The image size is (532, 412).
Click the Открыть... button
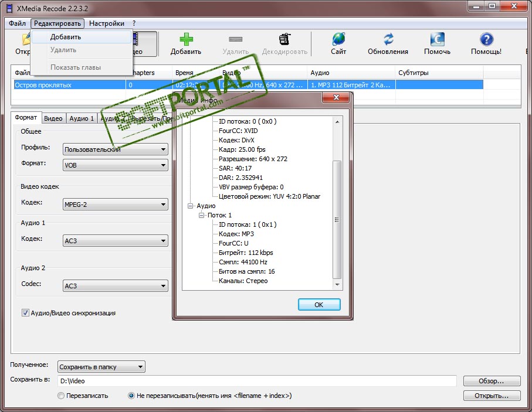(x=492, y=396)
